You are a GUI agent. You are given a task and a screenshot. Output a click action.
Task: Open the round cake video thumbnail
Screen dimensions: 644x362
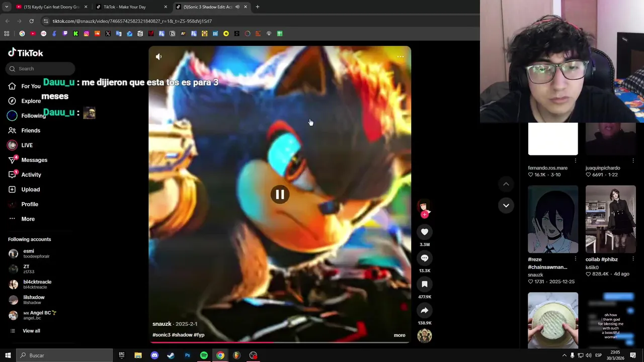[553, 320]
